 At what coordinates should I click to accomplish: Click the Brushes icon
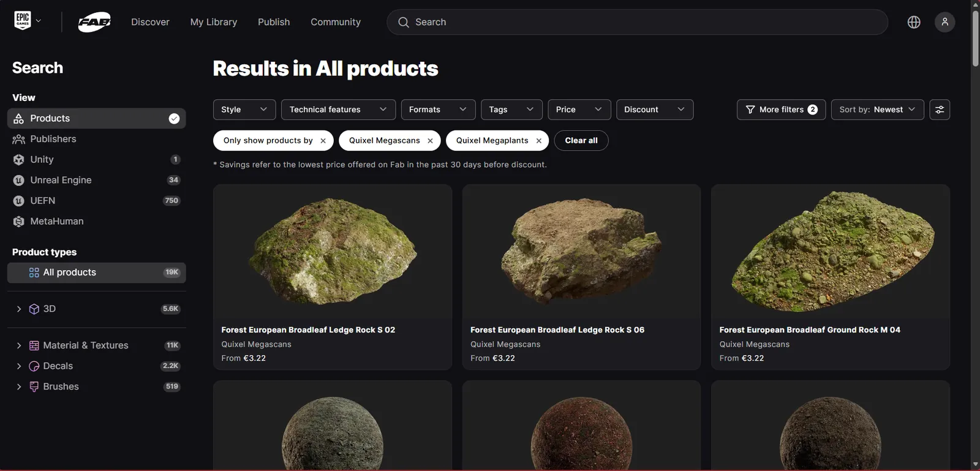[x=34, y=387]
